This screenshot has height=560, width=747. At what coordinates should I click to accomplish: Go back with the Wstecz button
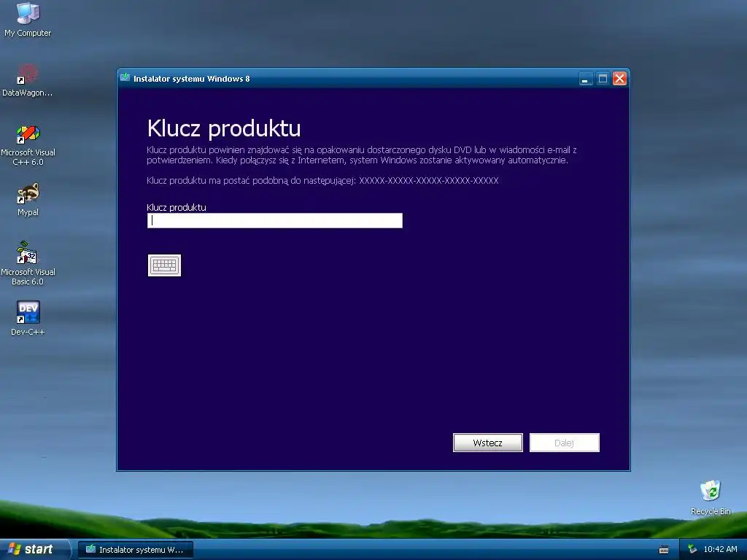(x=488, y=443)
